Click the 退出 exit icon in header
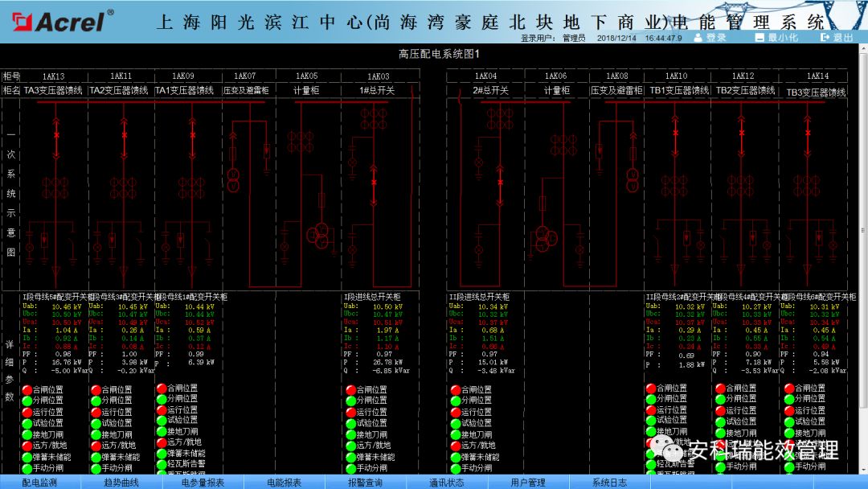This screenshot has width=868, height=489. coord(825,37)
